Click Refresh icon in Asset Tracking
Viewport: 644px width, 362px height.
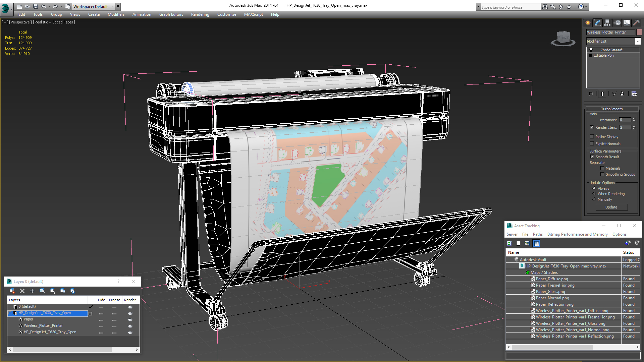coord(509,243)
